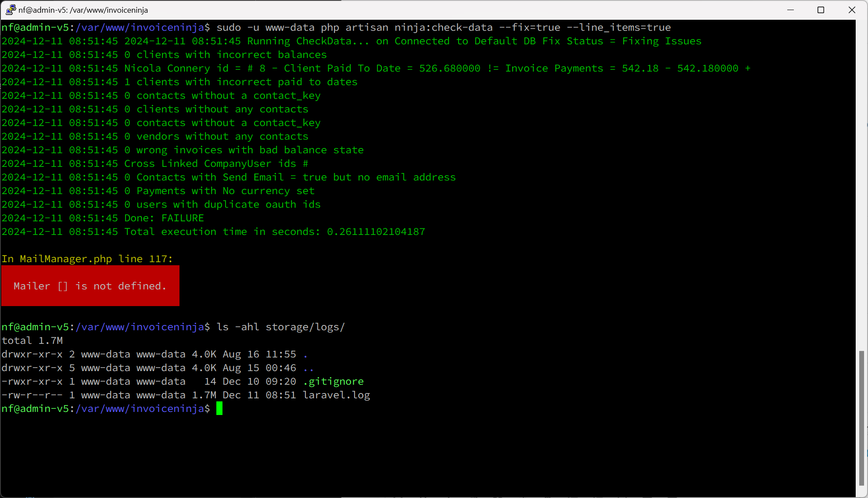Click the red 'Mailer [] is not defined.' error box

pyautogui.click(x=90, y=286)
